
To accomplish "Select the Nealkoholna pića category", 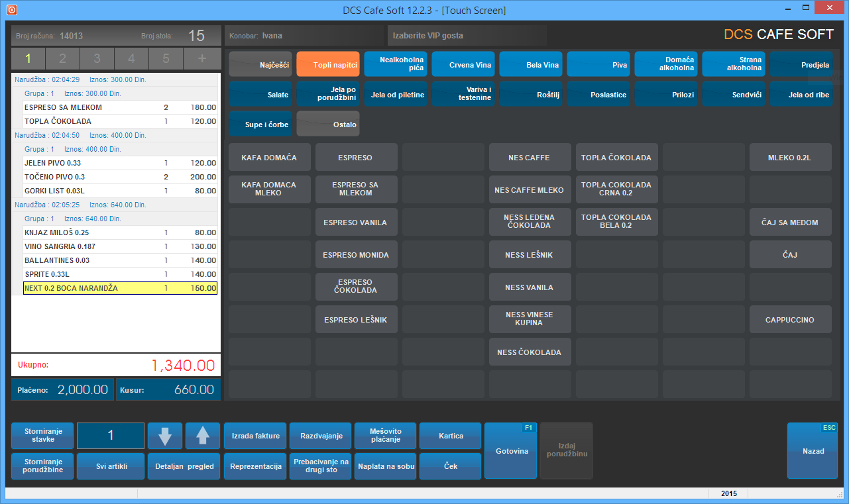I will [x=395, y=64].
